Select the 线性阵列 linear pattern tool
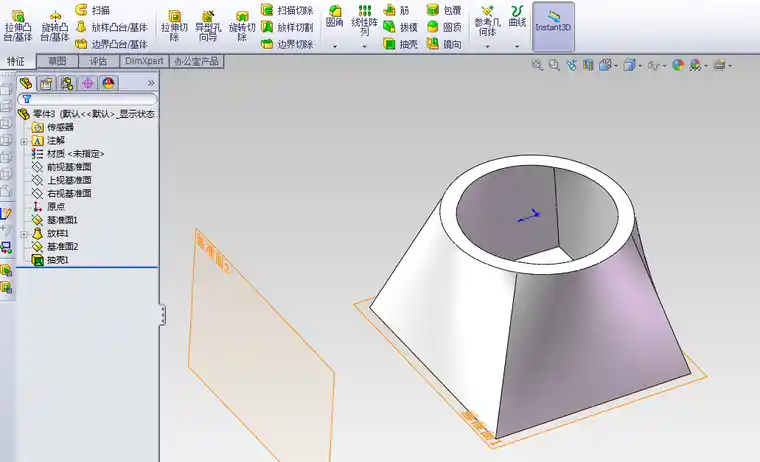 (364, 20)
